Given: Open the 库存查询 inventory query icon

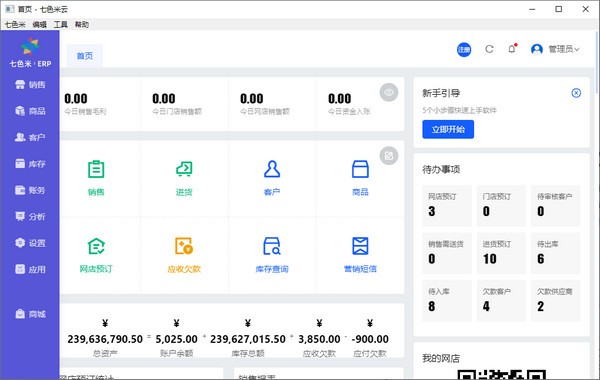Looking at the screenshot, I should [x=272, y=246].
